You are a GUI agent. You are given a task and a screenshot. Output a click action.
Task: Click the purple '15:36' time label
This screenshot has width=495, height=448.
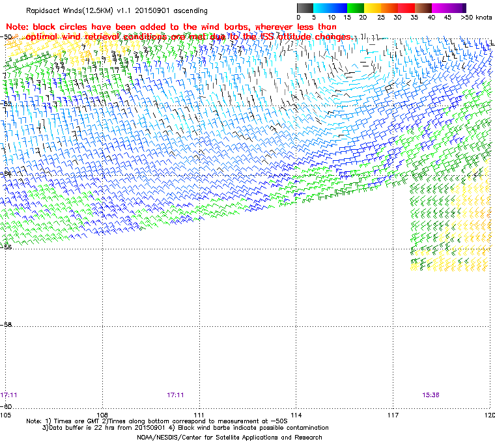(x=431, y=395)
